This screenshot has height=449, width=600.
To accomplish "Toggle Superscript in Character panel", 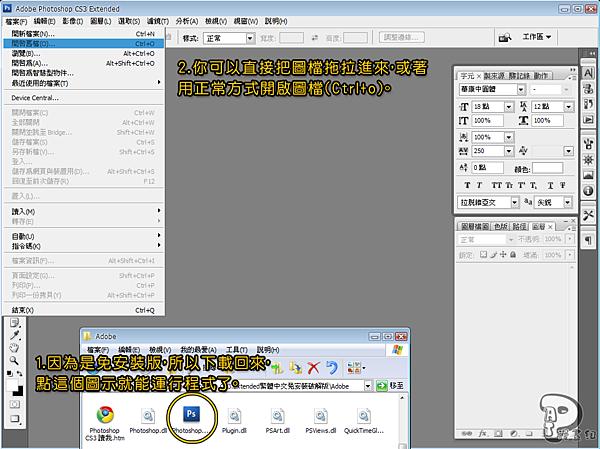I will (x=521, y=185).
